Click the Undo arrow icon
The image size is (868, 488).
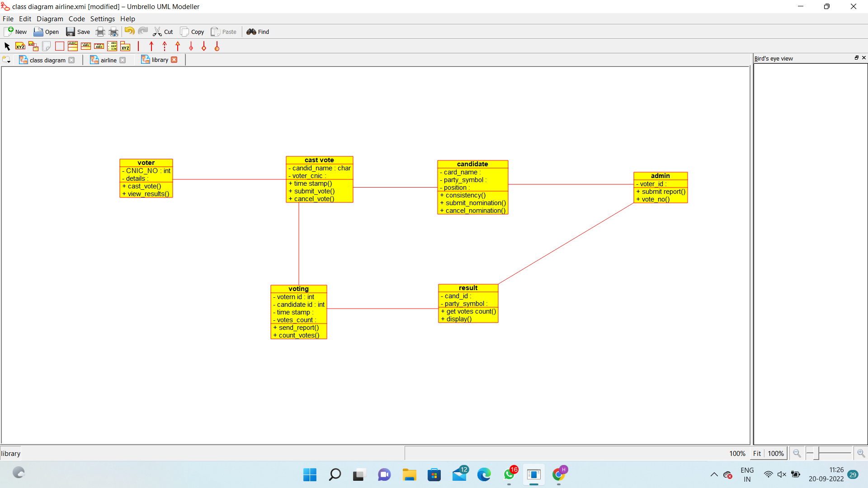[129, 31]
